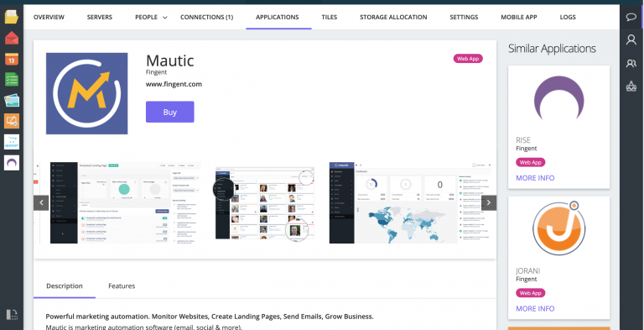The height and width of the screenshot is (330, 644).
Task: Click the Mautic title text
Action: (170, 61)
